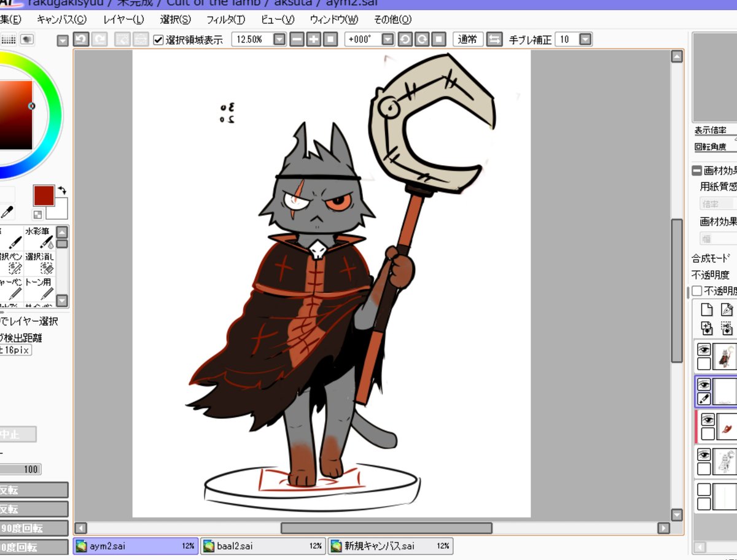Open the 用紙質感 paper texture combo box
Screen dimensions: 737x560
click(718, 204)
